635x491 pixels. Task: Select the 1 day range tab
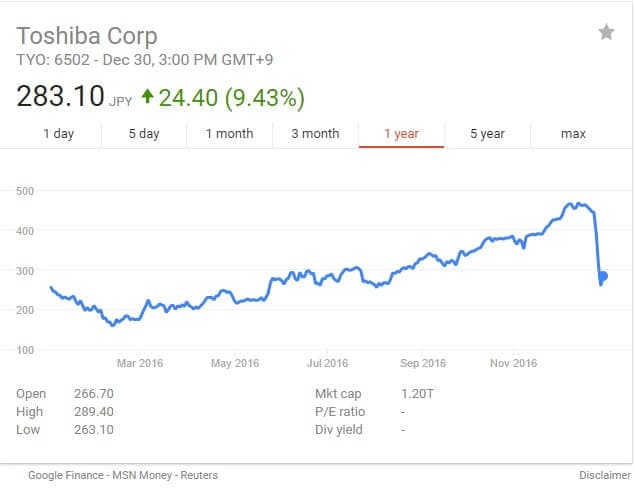(58, 134)
